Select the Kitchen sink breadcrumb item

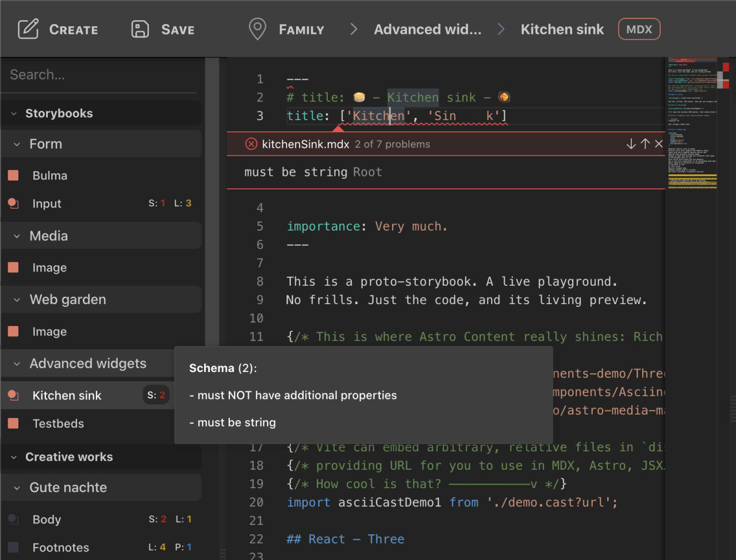pyautogui.click(x=562, y=29)
